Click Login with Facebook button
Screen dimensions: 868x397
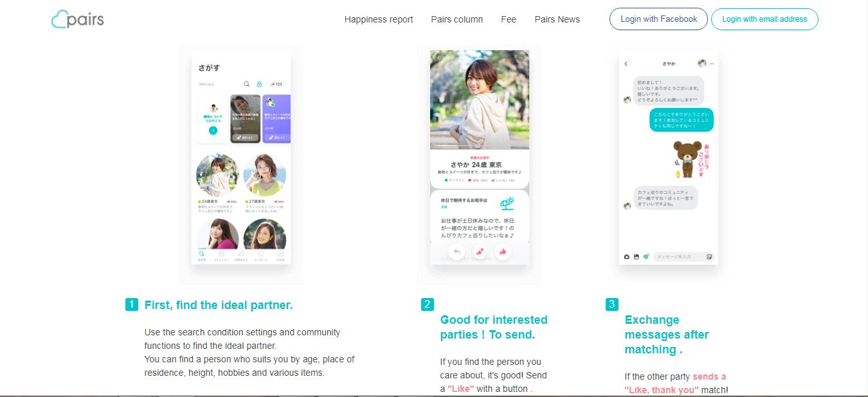coord(658,19)
